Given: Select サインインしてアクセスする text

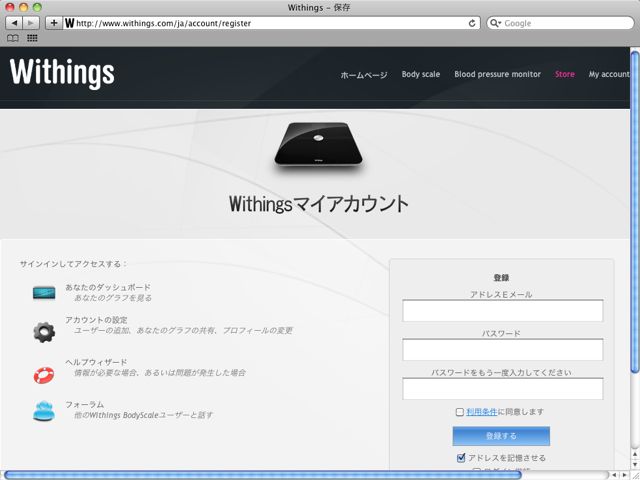Looking at the screenshot, I should (x=73, y=264).
